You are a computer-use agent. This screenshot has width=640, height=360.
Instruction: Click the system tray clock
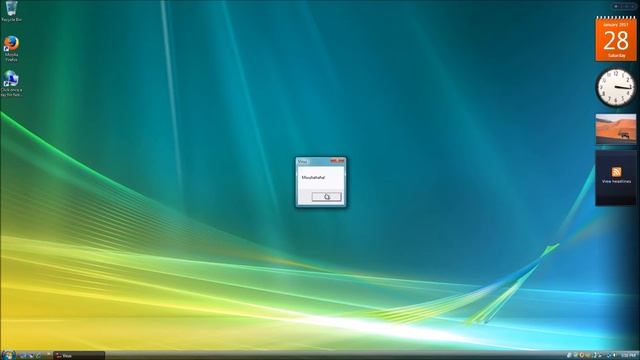pyautogui.click(x=629, y=356)
